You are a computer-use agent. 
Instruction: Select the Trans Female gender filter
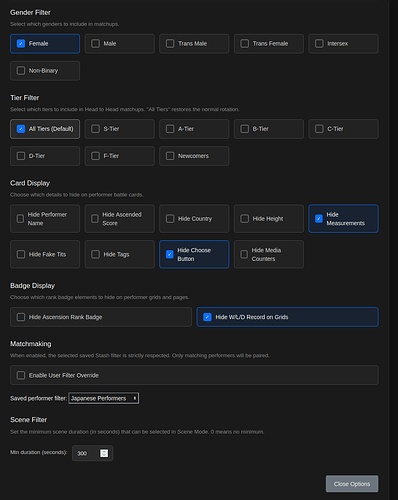[245, 44]
